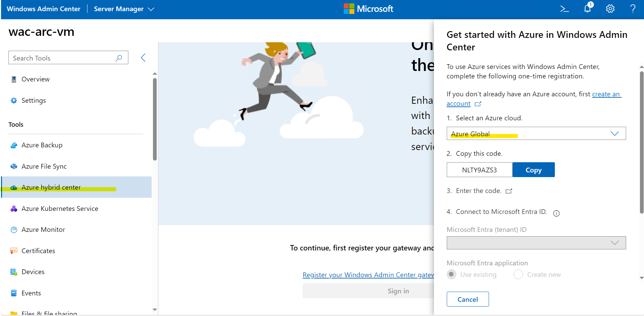Click sidebar scroll down arrow
The image size is (644, 316).
tap(155, 310)
